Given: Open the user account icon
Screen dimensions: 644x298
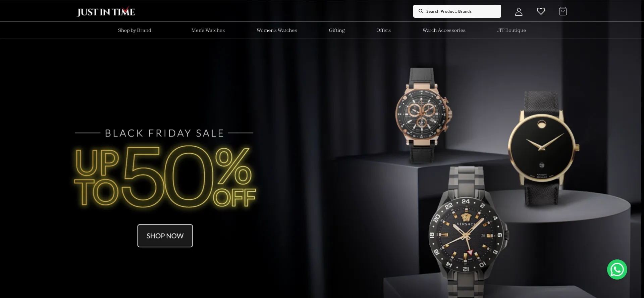Looking at the screenshot, I should 519,12.
